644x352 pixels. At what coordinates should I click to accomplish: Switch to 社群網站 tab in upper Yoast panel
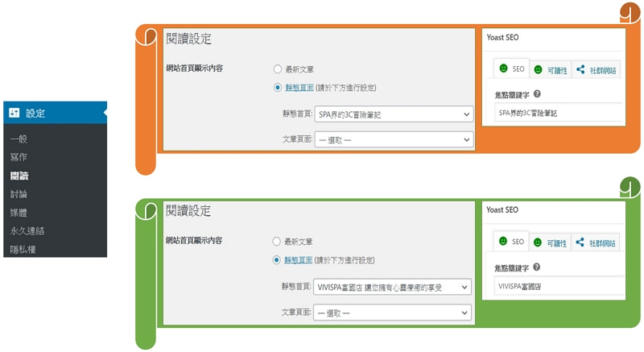pos(596,70)
